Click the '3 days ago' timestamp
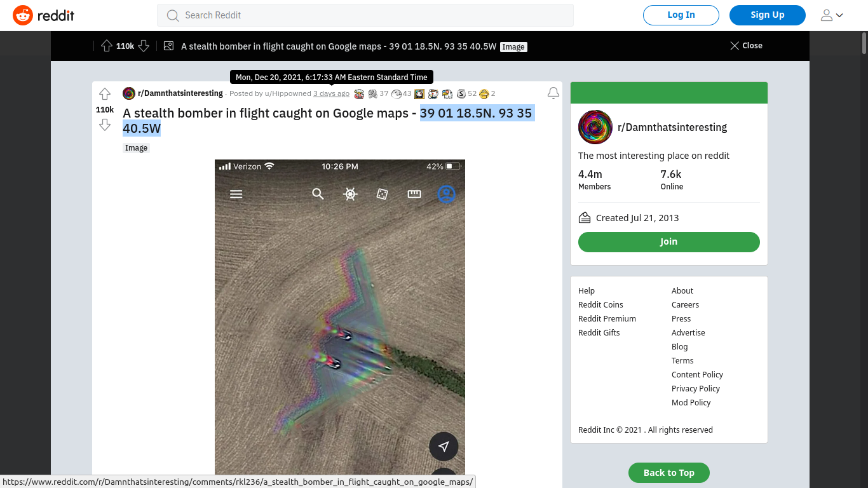 [331, 93]
